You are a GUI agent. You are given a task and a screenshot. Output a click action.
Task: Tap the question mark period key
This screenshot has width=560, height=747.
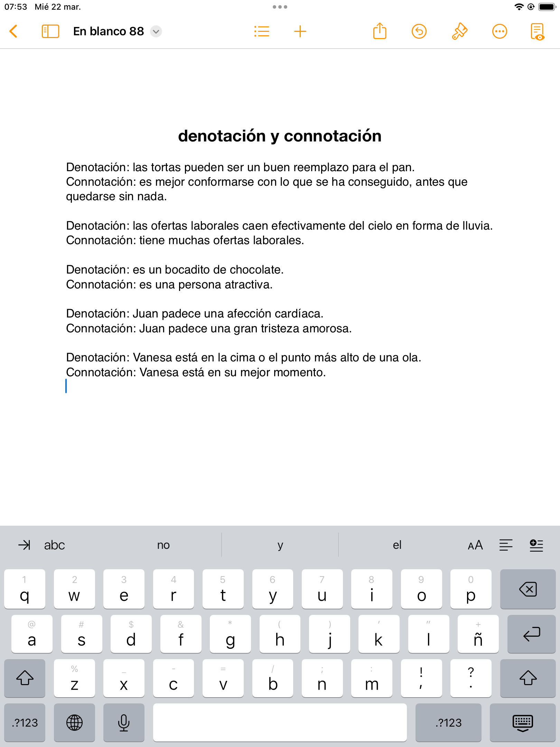click(x=471, y=678)
